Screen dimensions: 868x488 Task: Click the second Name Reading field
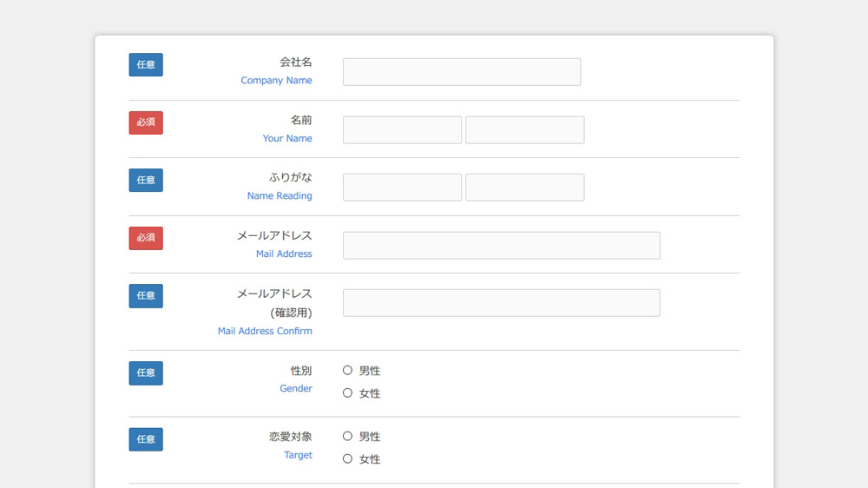tap(525, 188)
